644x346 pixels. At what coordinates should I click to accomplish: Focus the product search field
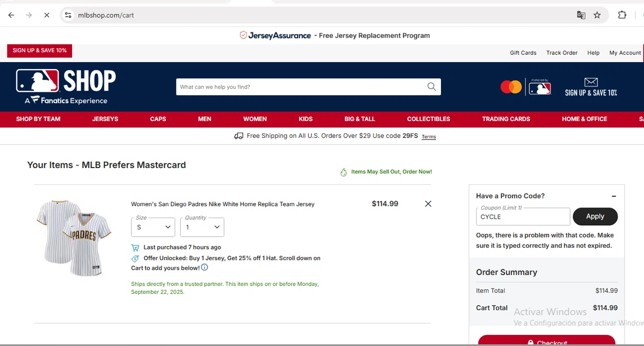click(x=301, y=87)
